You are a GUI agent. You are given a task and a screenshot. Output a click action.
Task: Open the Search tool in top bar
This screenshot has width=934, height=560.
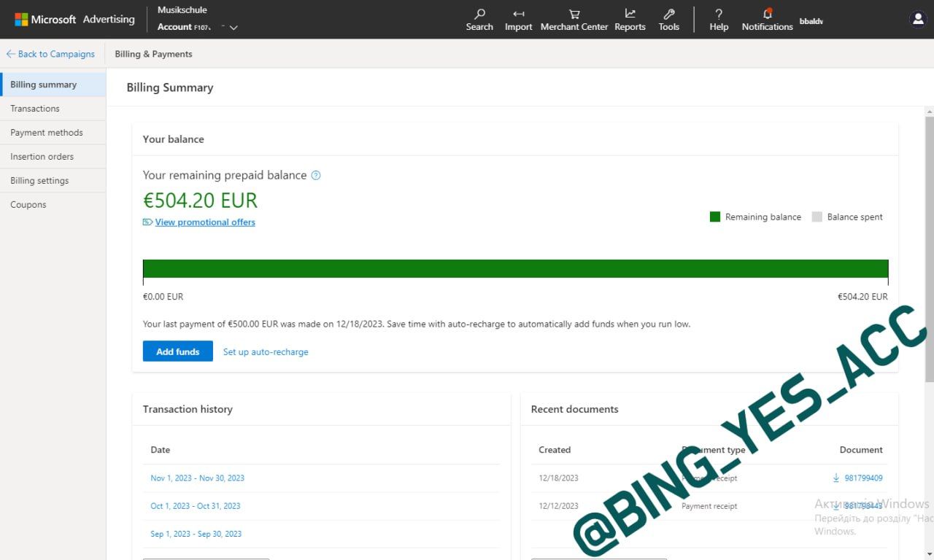[x=479, y=20]
